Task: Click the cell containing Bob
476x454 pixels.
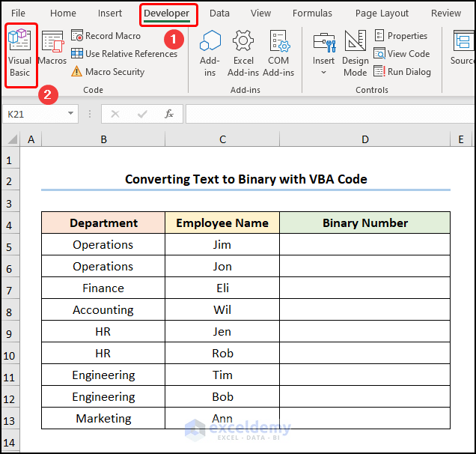Action: (222, 396)
